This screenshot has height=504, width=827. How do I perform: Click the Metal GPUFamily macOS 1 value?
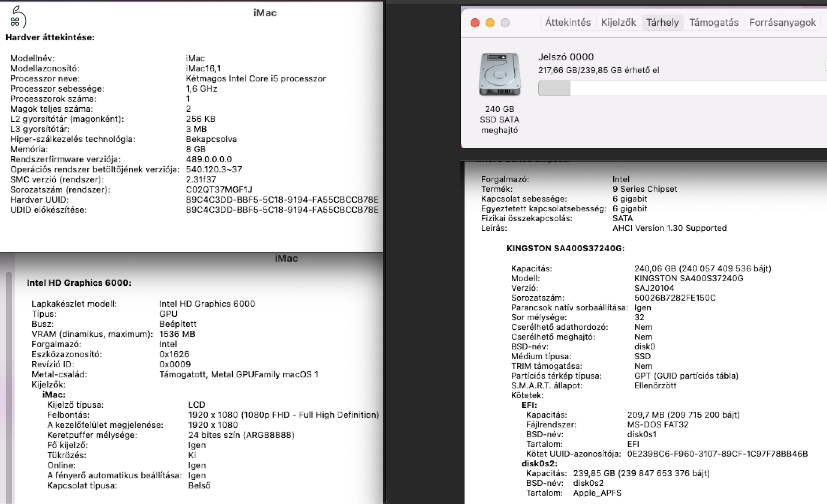[239, 374]
